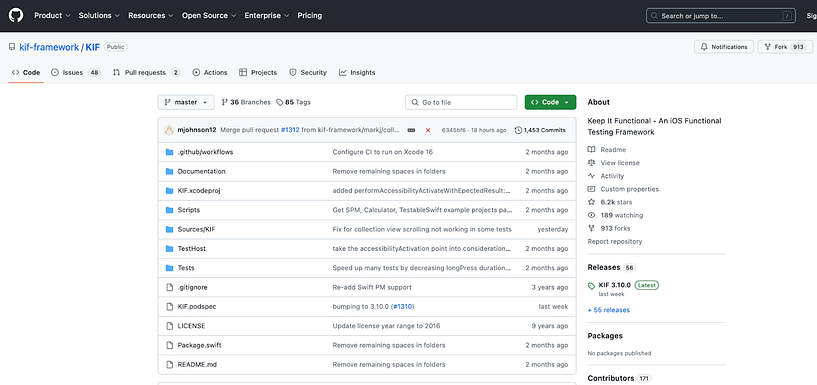Open the Enterprise dropdown

267,16
